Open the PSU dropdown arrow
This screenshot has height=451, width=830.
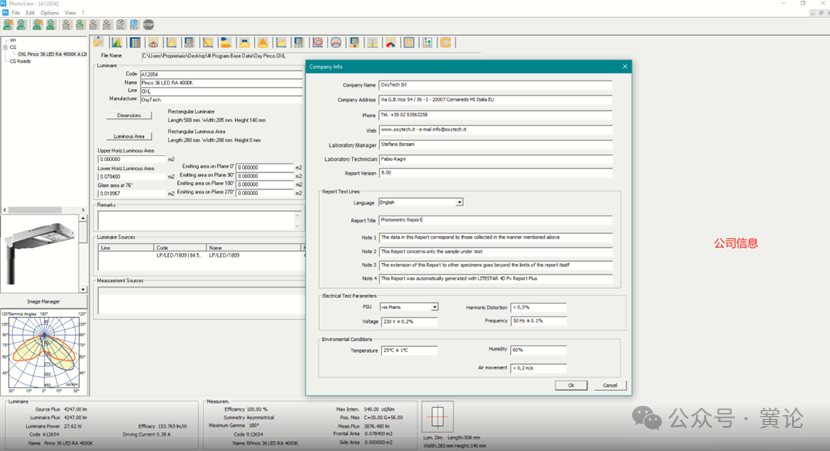point(434,307)
